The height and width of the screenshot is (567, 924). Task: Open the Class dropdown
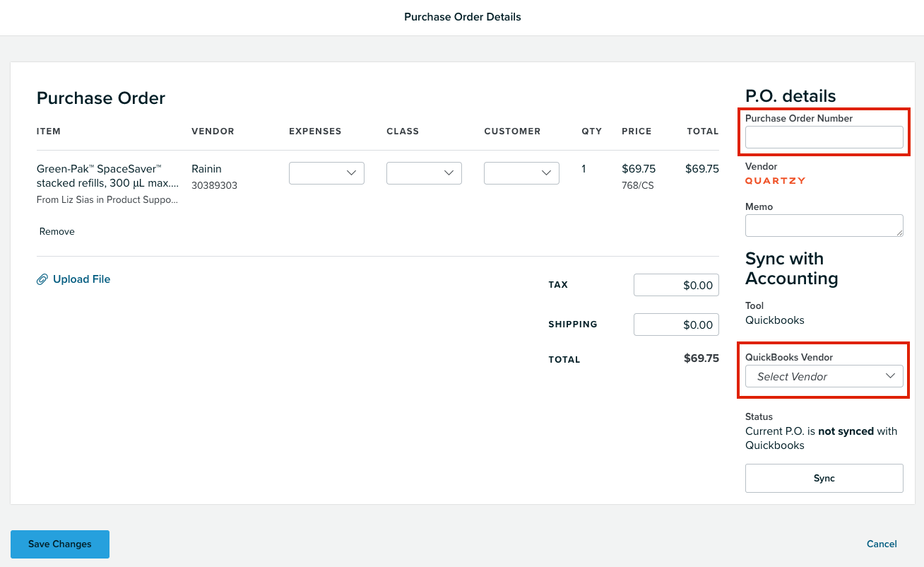(x=424, y=173)
